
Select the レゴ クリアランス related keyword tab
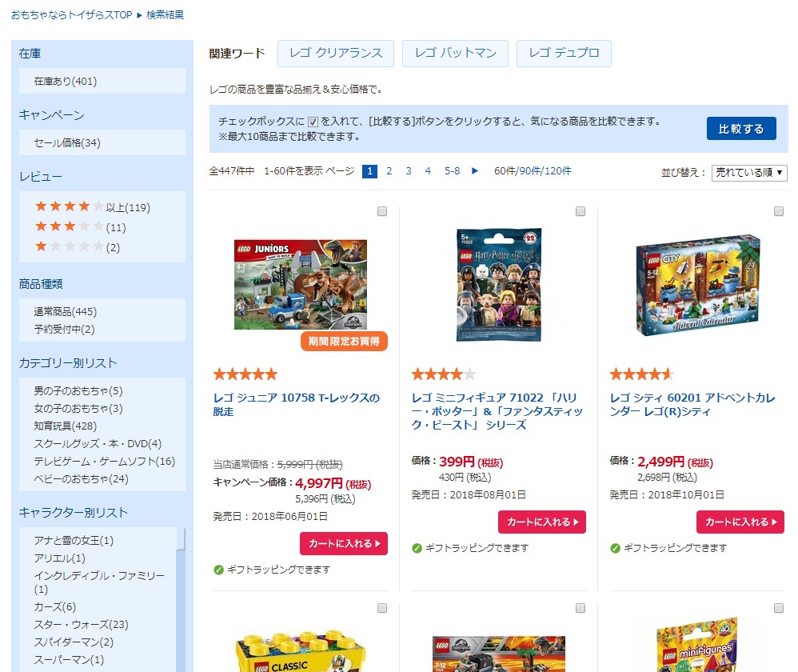(336, 54)
